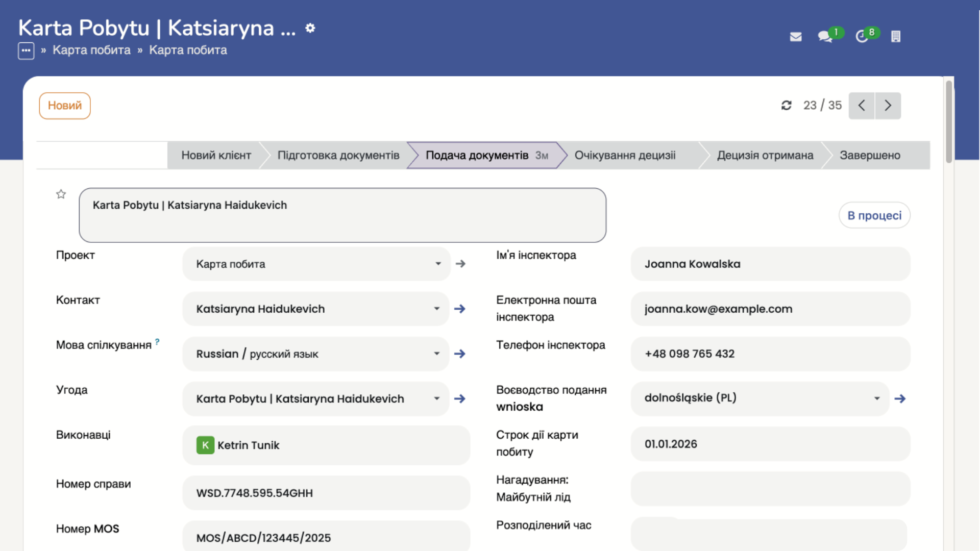Click Ketrin Tunik assignee avatar
Image resolution: width=980 pixels, height=551 pixels.
coord(205,445)
